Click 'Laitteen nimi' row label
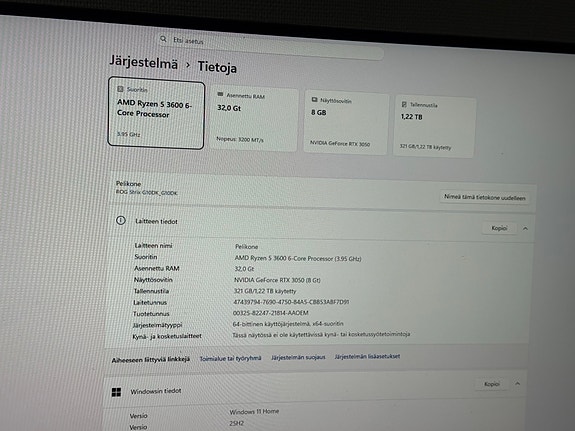The image size is (575, 431). pyautogui.click(x=153, y=246)
